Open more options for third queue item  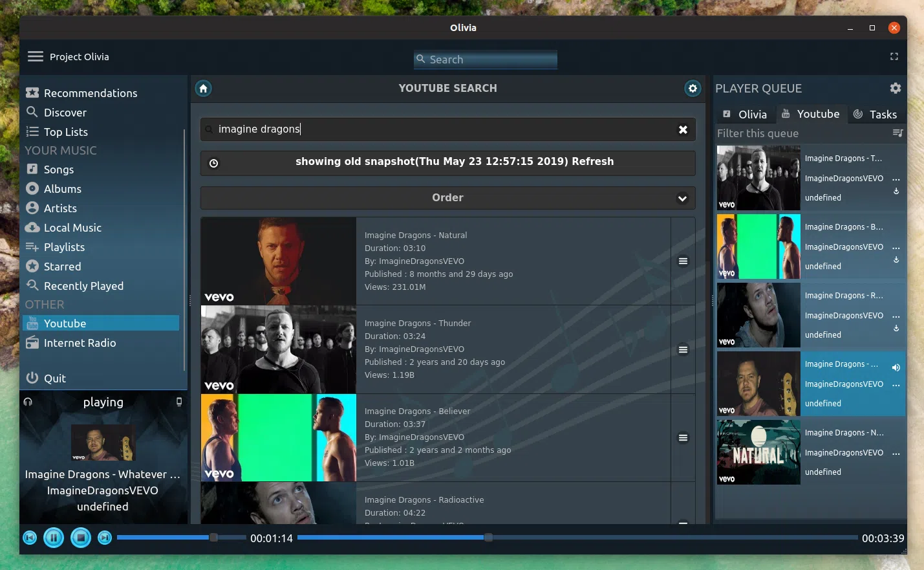(896, 316)
